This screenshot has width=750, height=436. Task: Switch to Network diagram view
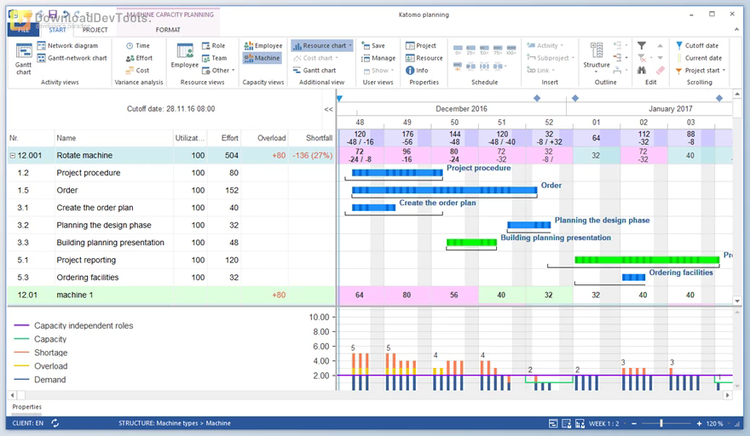[67, 45]
